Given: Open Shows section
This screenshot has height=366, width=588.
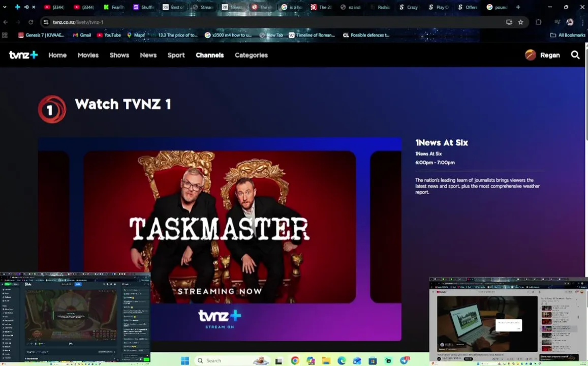Looking at the screenshot, I should tap(119, 55).
